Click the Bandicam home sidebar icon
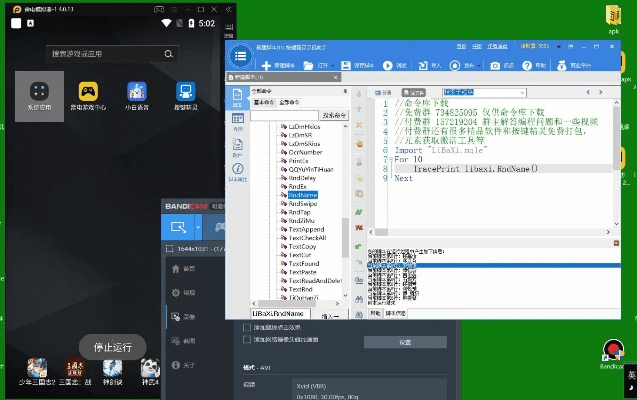 (183, 269)
